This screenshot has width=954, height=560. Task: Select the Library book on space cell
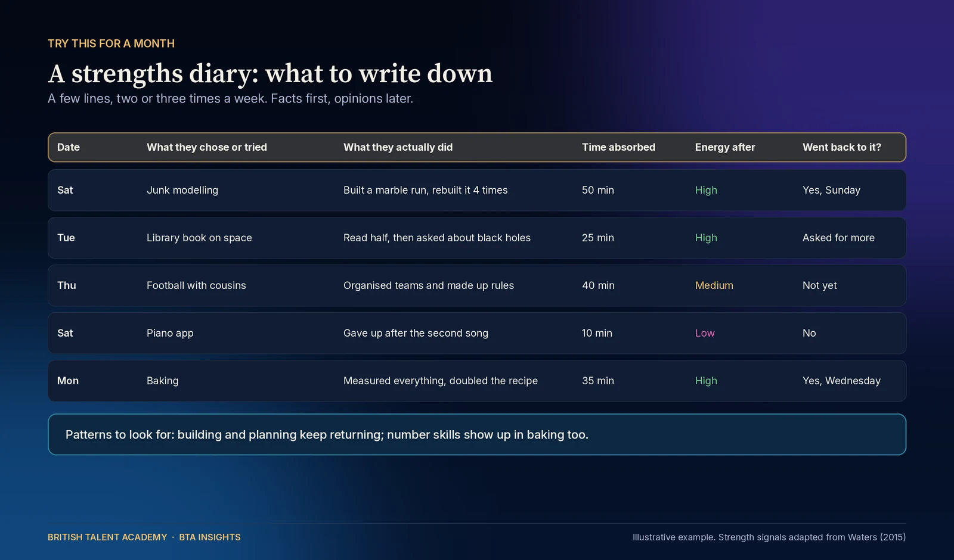[x=199, y=238]
